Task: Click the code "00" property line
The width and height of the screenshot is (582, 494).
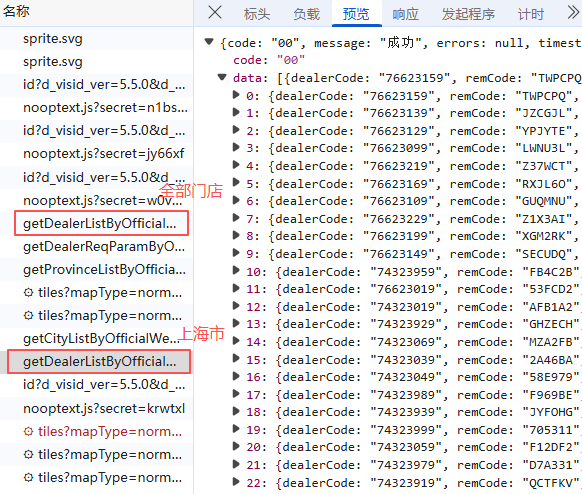Action: tap(269, 60)
